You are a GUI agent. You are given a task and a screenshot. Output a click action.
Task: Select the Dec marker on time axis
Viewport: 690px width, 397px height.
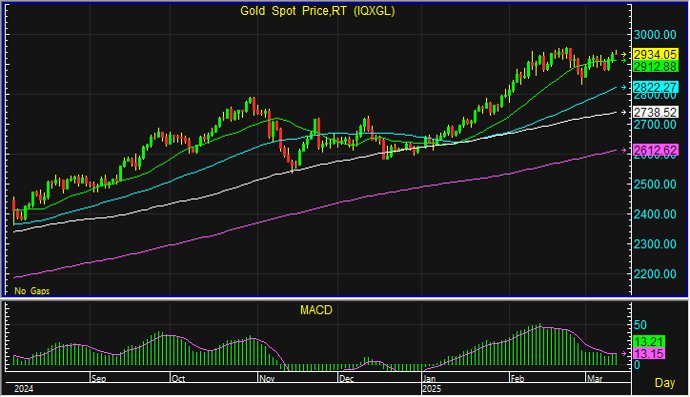click(346, 378)
